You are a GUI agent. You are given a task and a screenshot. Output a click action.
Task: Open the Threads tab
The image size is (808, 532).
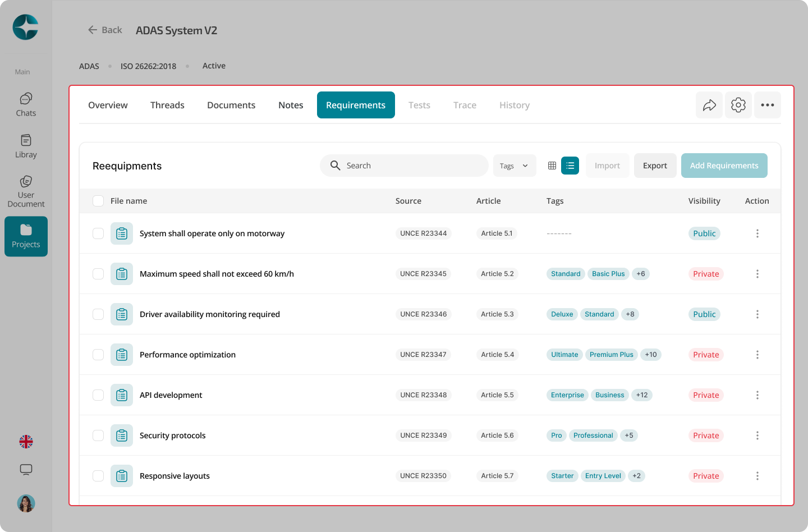point(167,105)
